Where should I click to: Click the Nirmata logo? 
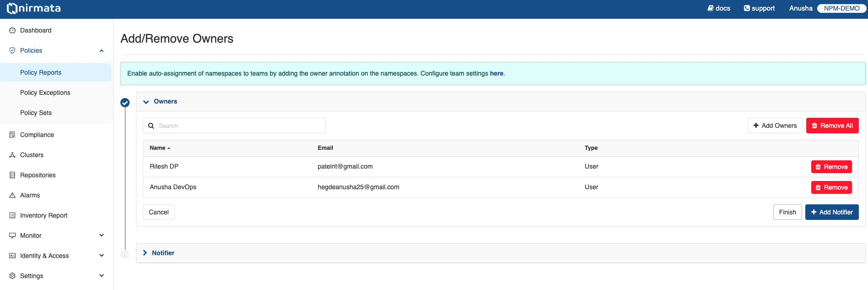[x=33, y=8]
